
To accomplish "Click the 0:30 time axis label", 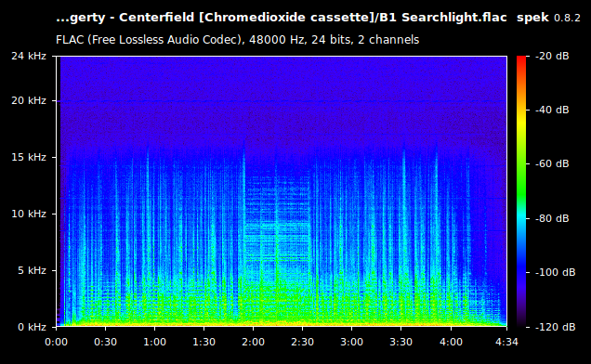I will (x=106, y=342).
